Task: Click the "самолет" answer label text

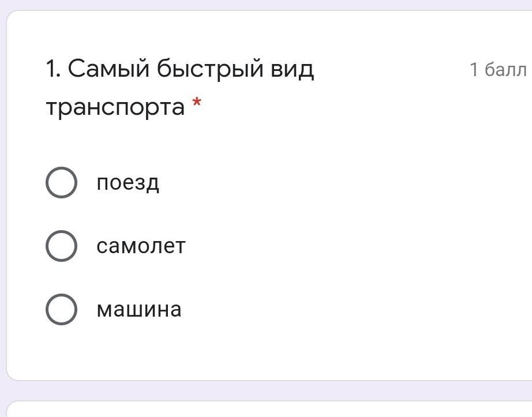Action: tap(141, 246)
